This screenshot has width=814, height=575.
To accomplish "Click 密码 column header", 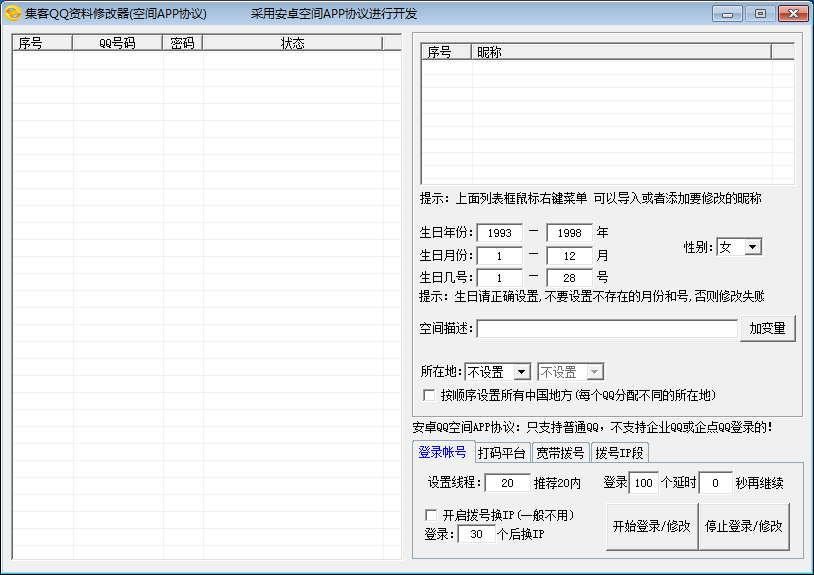I will [182, 43].
